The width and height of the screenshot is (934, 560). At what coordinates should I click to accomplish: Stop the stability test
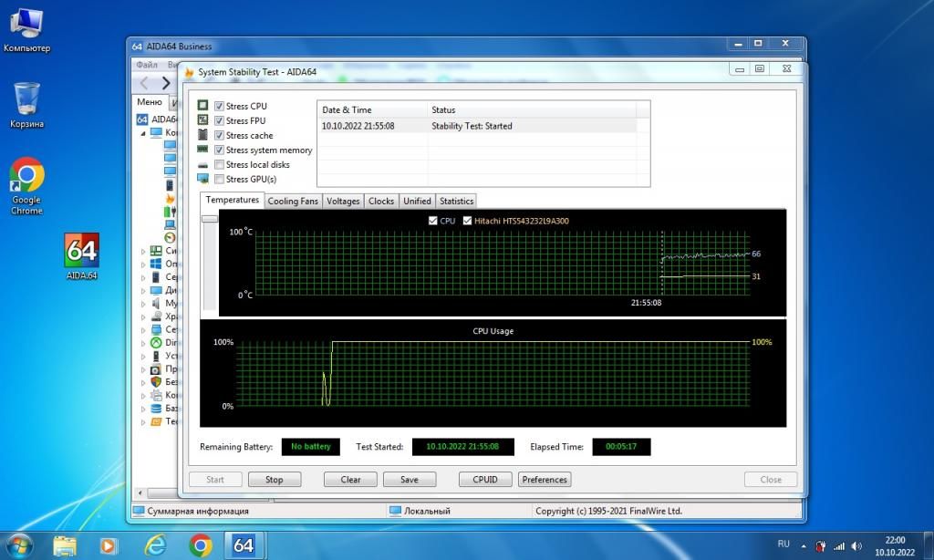(275, 480)
